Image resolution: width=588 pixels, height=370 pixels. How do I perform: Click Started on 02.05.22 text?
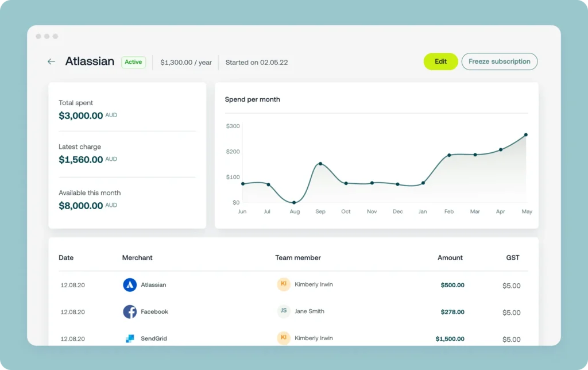[x=257, y=63]
